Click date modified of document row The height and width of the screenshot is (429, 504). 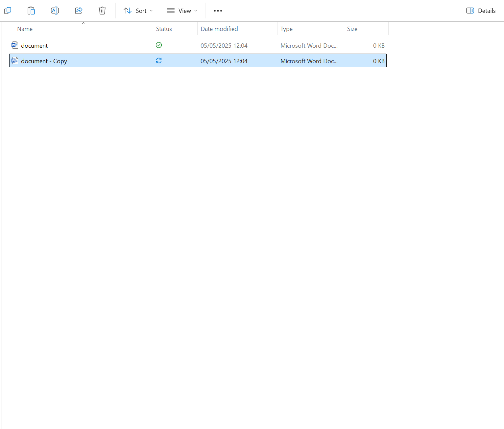coord(224,45)
